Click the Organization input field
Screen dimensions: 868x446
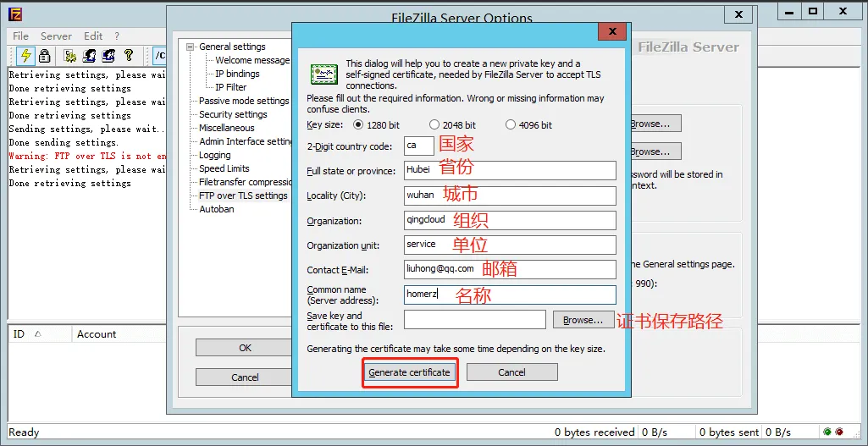tap(510, 220)
